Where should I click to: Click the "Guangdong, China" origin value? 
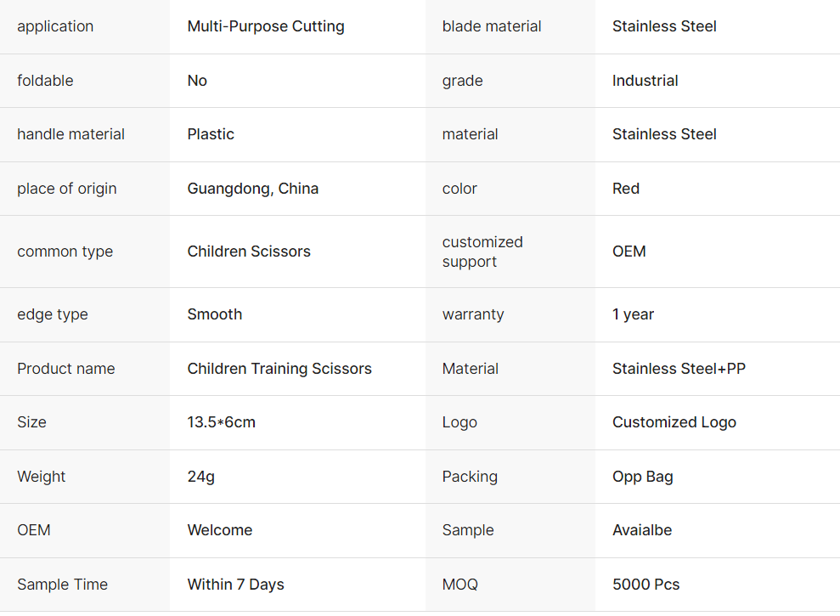tap(253, 189)
